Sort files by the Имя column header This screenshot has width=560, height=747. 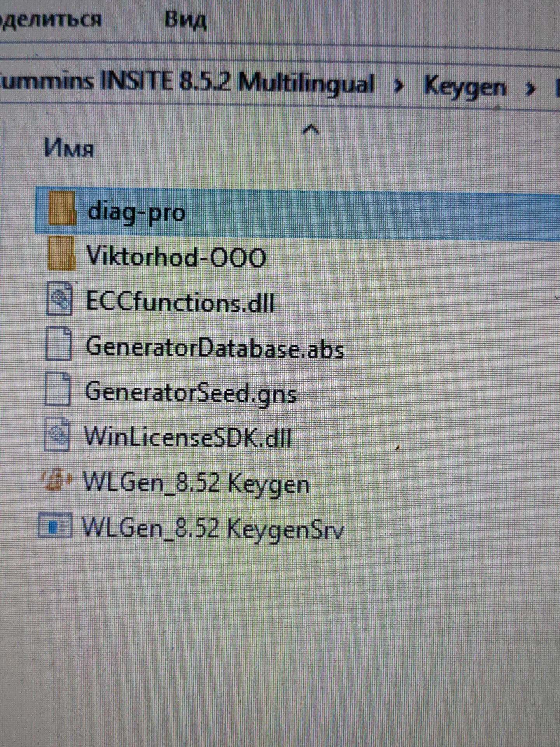[x=69, y=149]
